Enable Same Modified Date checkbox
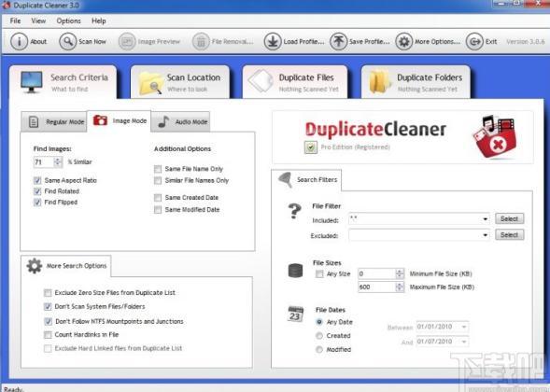This screenshot has height=392, width=550. click(x=158, y=210)
